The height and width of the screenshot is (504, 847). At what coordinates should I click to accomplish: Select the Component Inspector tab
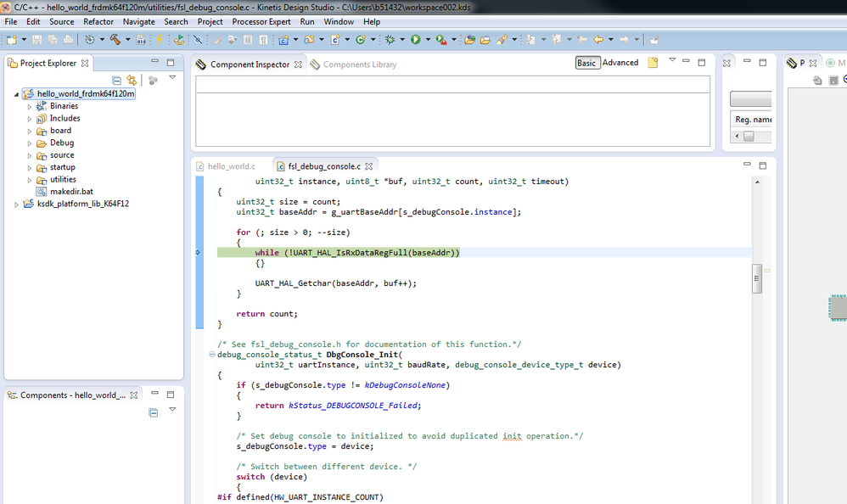(250, 64)
